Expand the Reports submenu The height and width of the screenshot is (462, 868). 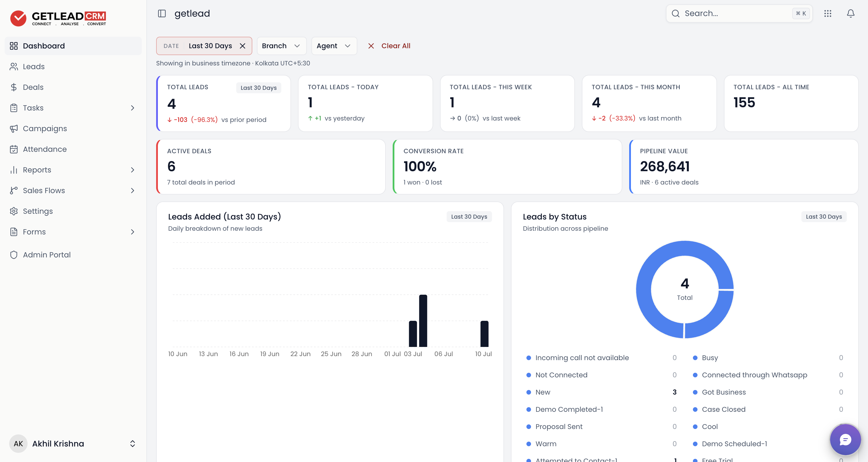tap(132, 170)
